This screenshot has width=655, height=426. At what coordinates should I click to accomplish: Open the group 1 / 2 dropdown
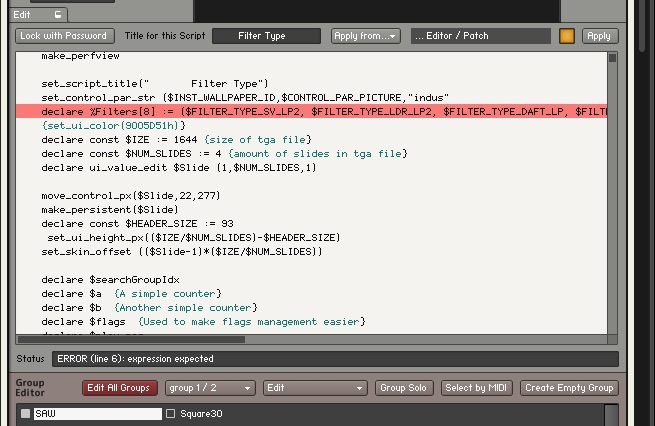(x=210, y=388)
